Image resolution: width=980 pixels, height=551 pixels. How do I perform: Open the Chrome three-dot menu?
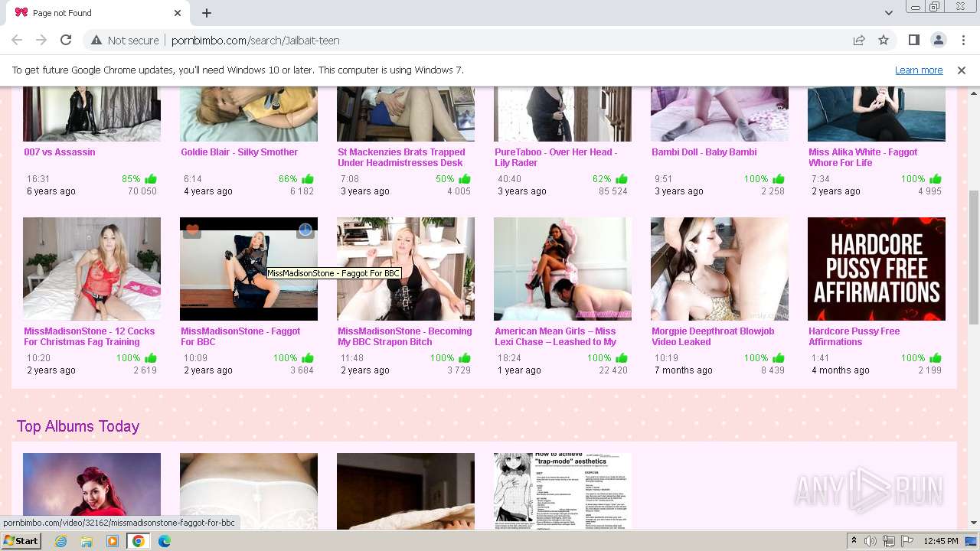pyautogui.click(x=962, y=41)
